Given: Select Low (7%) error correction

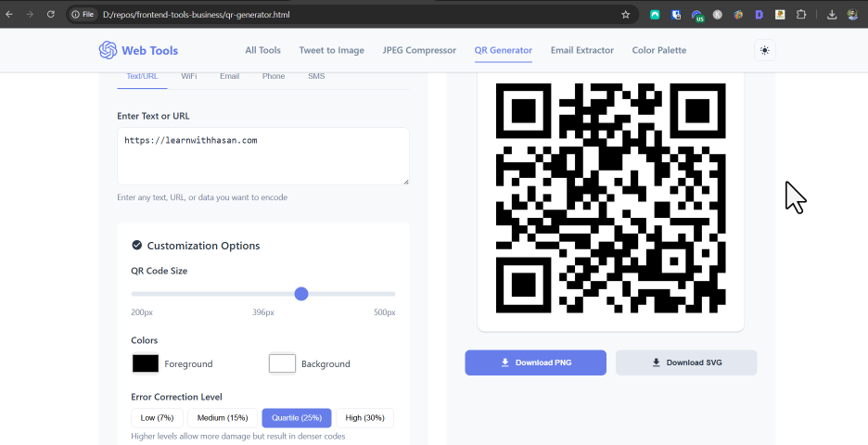Looking at the screenshot, I should (158, 418).
